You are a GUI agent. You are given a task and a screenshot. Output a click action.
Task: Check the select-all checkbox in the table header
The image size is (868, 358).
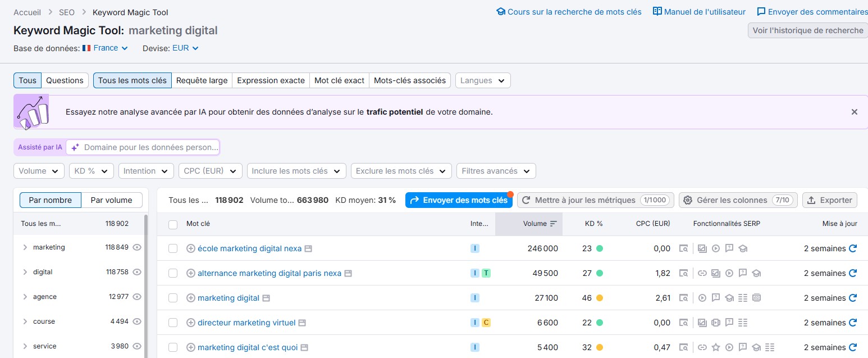click(x=173, y=223)
